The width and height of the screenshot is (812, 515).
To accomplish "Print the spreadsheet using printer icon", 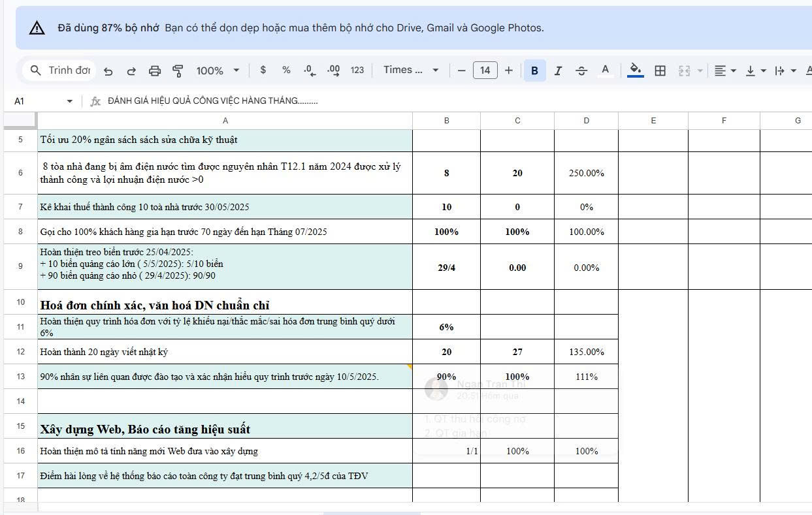I will pyautogui.click(x=155, y=70).
